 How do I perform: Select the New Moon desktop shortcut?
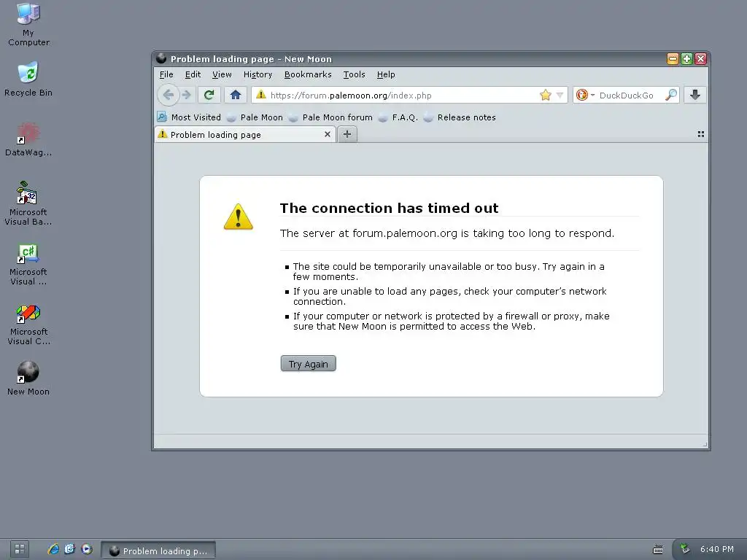tap(28, 378)
